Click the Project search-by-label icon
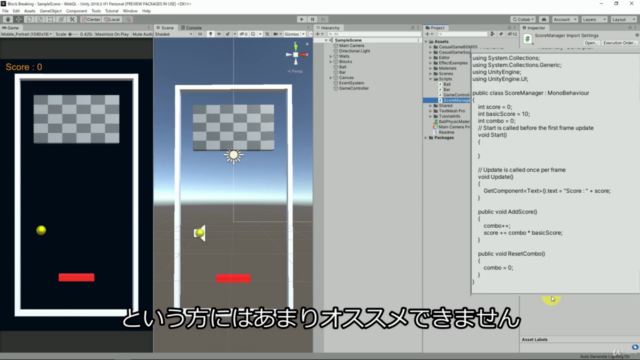 pos(501,34)
